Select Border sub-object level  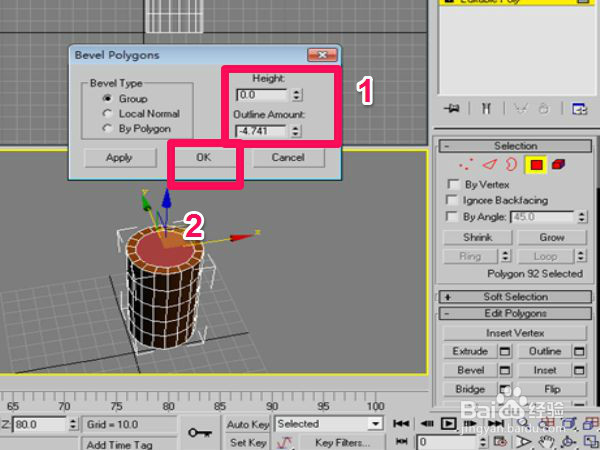[511, 165]
